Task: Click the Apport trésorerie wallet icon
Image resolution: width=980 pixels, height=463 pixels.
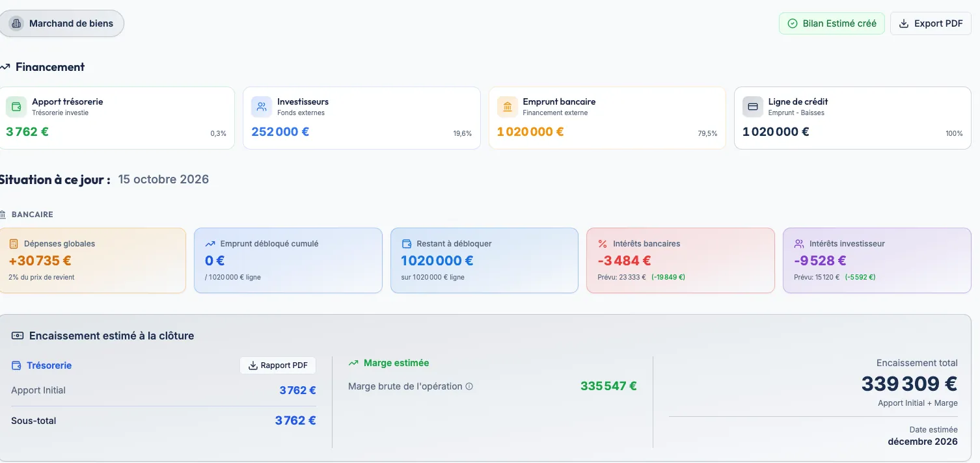Action: coord(16,107)
